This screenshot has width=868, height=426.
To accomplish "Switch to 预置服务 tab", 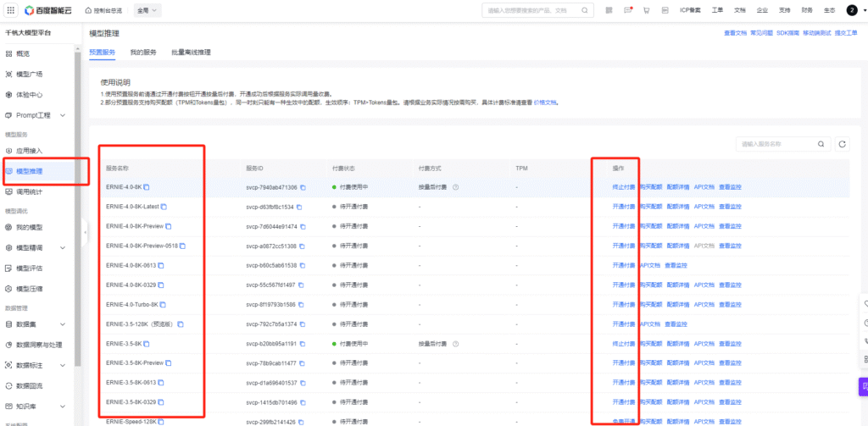I will click(x=102, y=53).
